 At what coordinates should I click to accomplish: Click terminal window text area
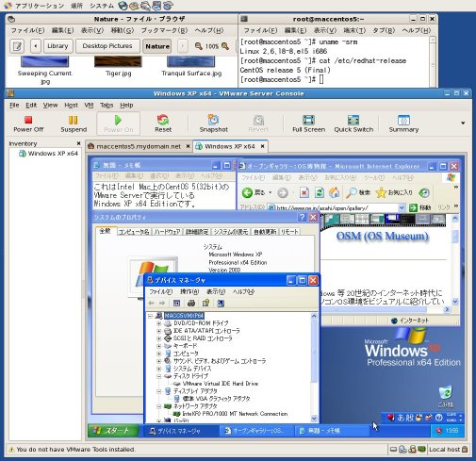[x=334, y=61]
